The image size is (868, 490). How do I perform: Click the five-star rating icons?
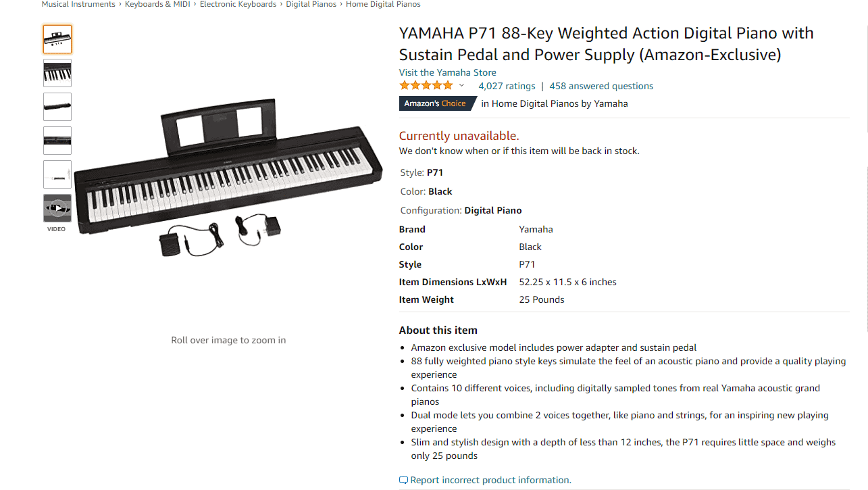click(x=426, y=86)
